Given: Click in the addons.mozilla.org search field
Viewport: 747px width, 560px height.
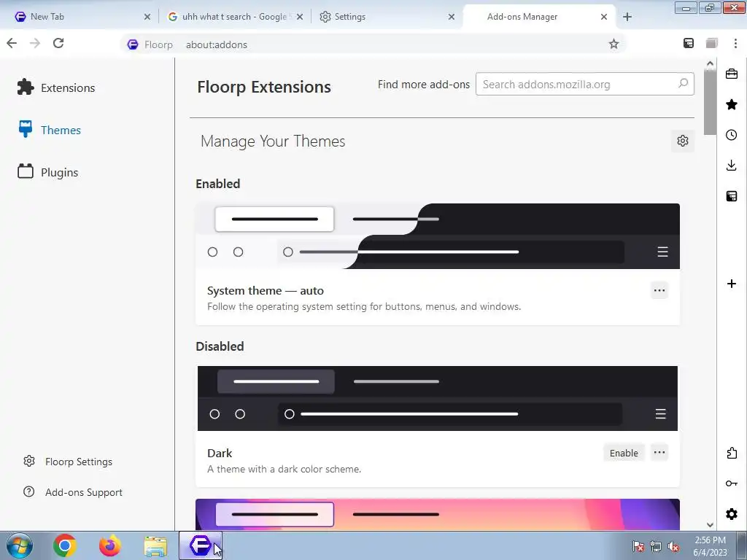Looking at the screenshot, I should pyautogui.click(x=584, y=85).
